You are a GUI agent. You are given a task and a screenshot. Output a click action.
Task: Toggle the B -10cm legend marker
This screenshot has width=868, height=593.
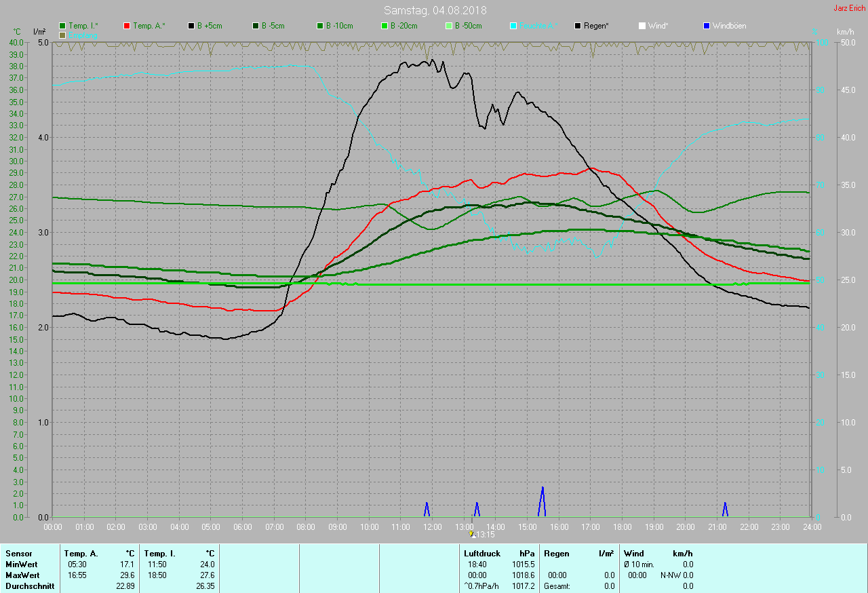(320, 26)
